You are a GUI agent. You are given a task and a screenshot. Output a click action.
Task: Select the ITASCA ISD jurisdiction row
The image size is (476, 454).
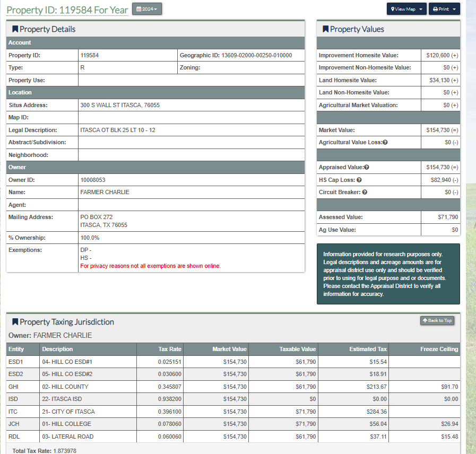click(62, 399)
